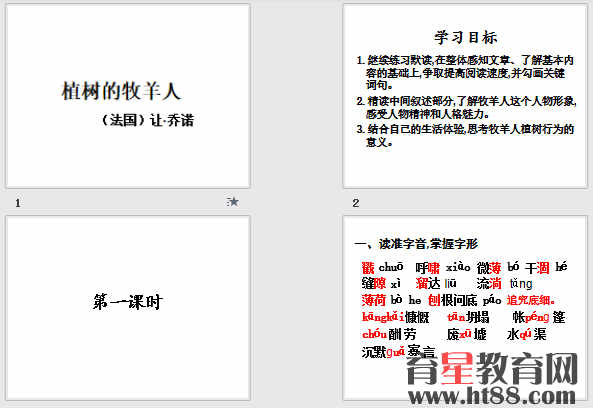The image size is (593, 408).
Task: Select the slide 1 thumbnail by its blank area
Action: [128, 159]
